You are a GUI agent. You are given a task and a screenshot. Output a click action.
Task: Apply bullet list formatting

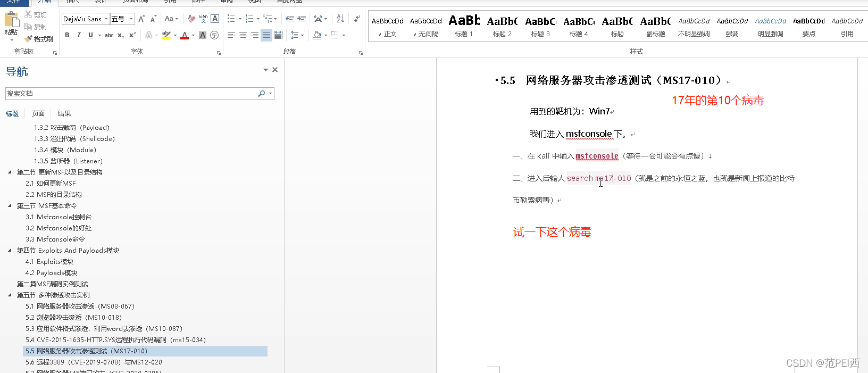231,19
